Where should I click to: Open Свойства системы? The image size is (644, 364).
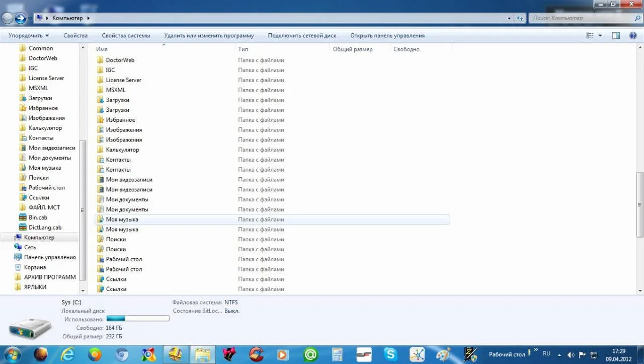126,36
